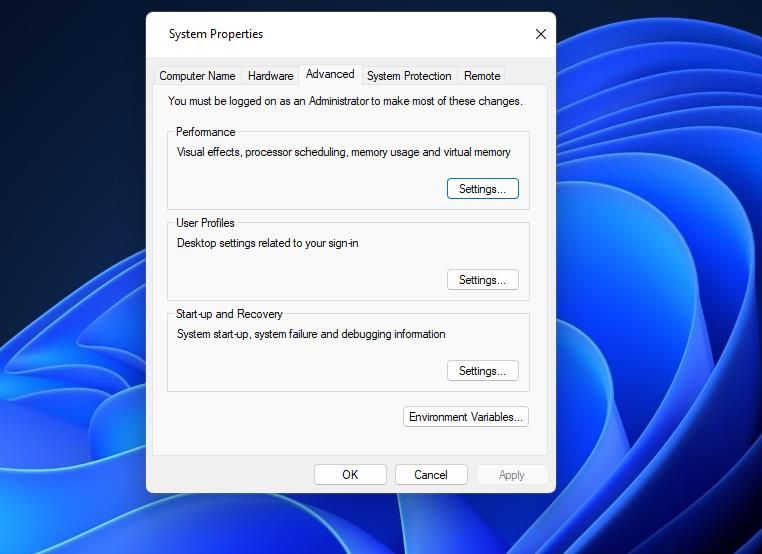Click the Start-up and Recovery group label
762x554 pixels.
pos(229,314)
